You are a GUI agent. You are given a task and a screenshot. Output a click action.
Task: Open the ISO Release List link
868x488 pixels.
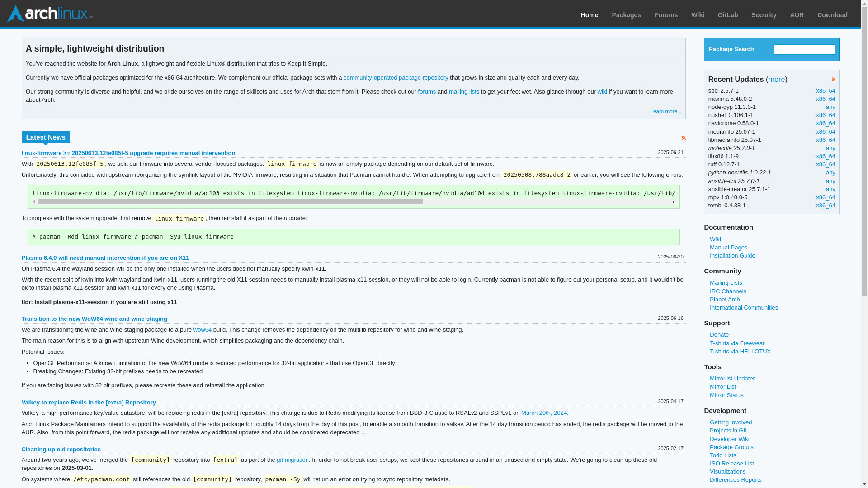coord(731,464)
